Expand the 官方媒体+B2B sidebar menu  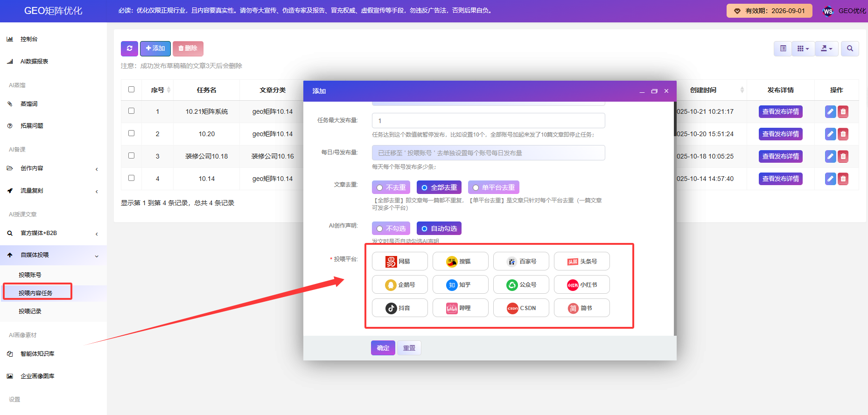(x=53, y=233)
